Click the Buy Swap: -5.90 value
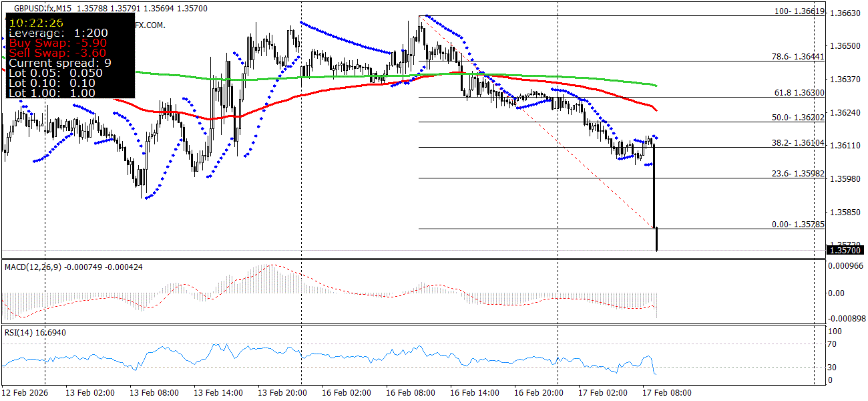Viewport: 868px width, 401px height. 58,43
